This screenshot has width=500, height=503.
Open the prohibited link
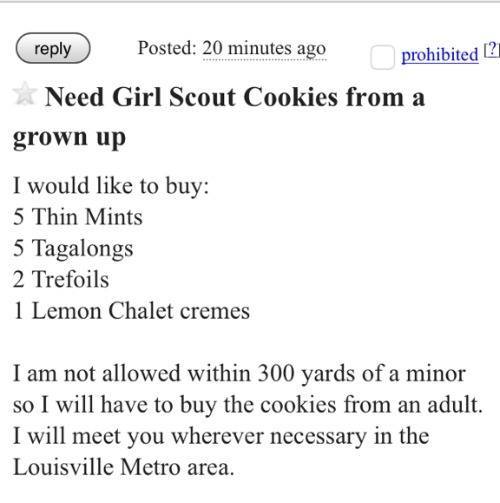coord(440,55)
